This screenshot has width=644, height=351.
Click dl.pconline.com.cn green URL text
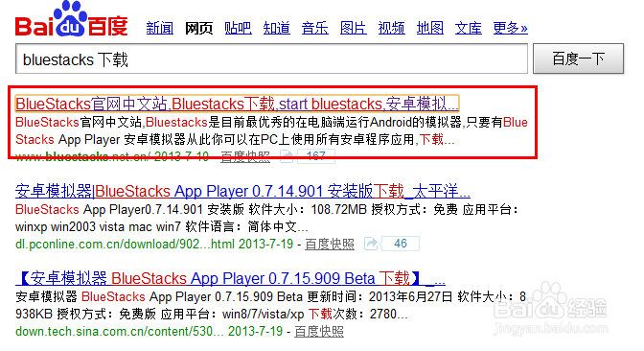[125, 245]
